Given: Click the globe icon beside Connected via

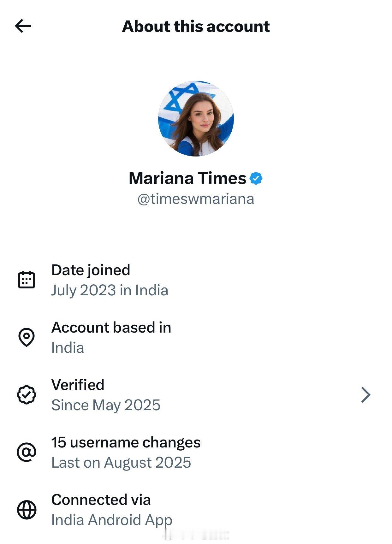Looking at the screenshot, I should [27, 510].
